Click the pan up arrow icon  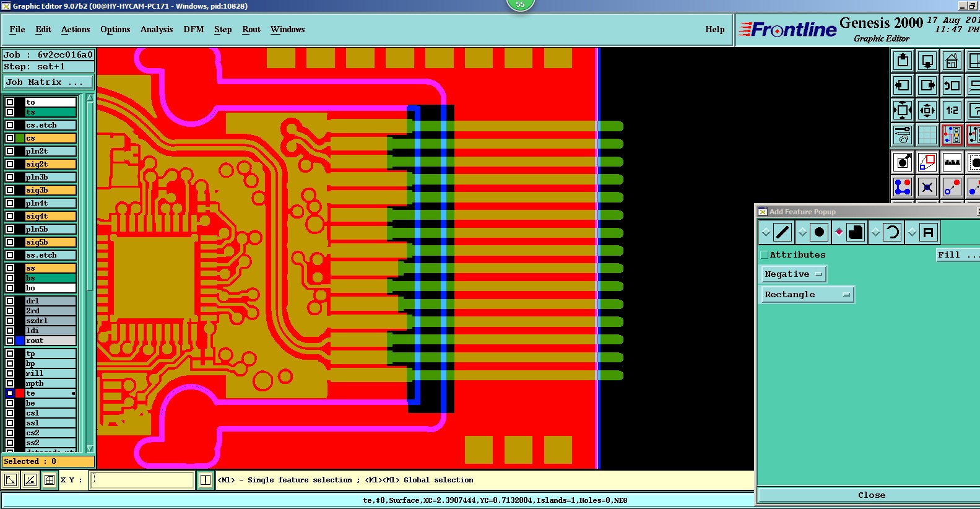tap(903, 61)
